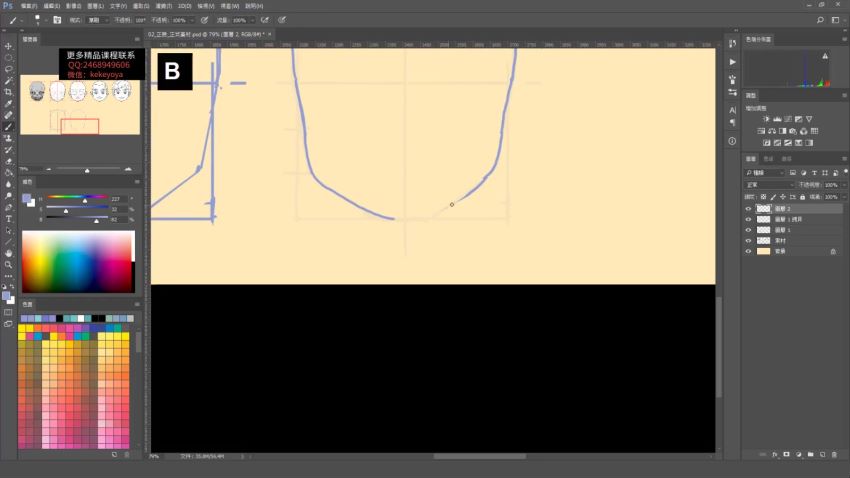850x478 pixels.
Task: Select the Hand tool
Action: [x=9, y=252]
